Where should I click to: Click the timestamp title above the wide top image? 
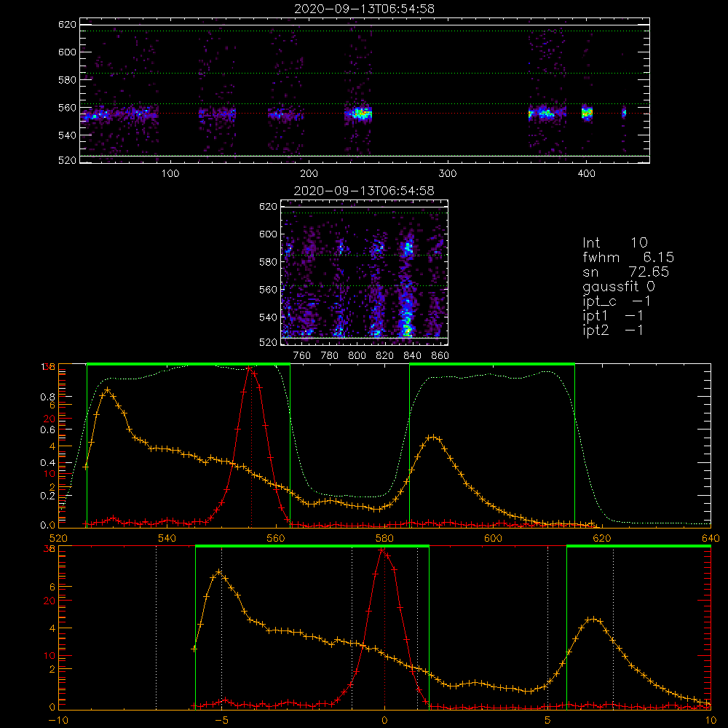[x=365, y=9]
